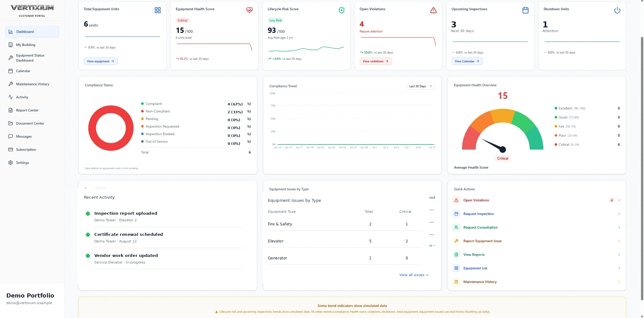
Task: Click the chevron beside Open Violations quick action
Action: (x=619, y=200)
